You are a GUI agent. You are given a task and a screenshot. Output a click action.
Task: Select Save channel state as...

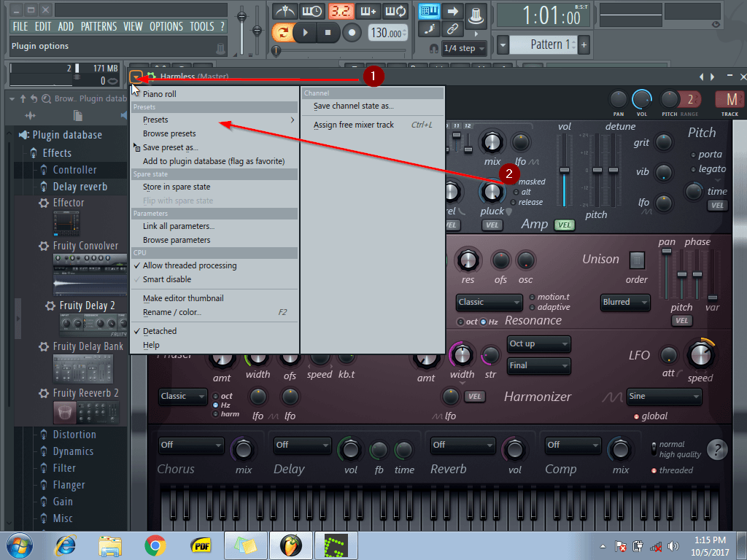click(x=373, y=106)
